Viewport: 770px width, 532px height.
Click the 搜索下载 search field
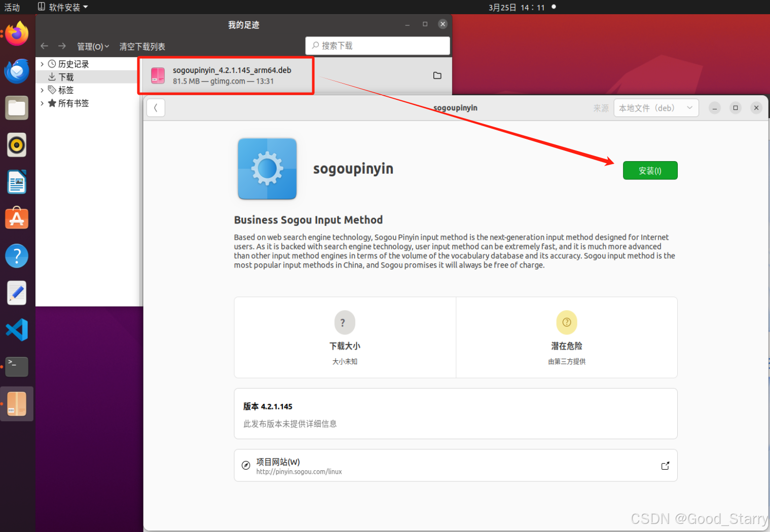378,46
